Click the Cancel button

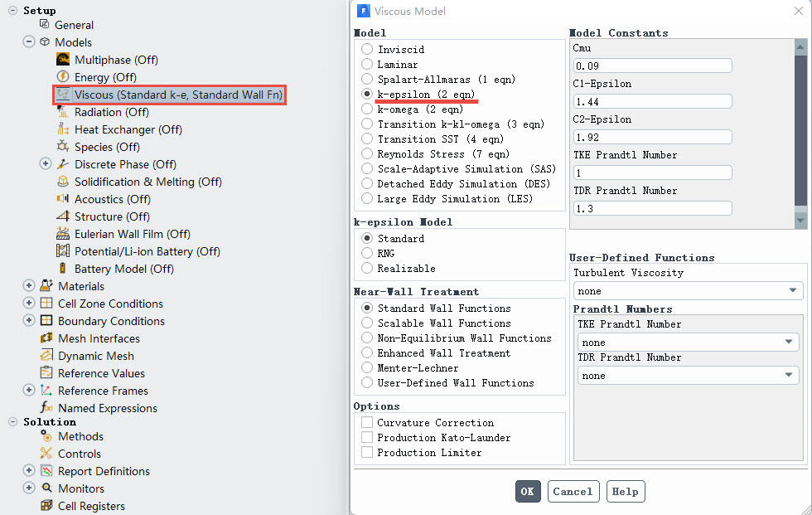click(573, 492)
